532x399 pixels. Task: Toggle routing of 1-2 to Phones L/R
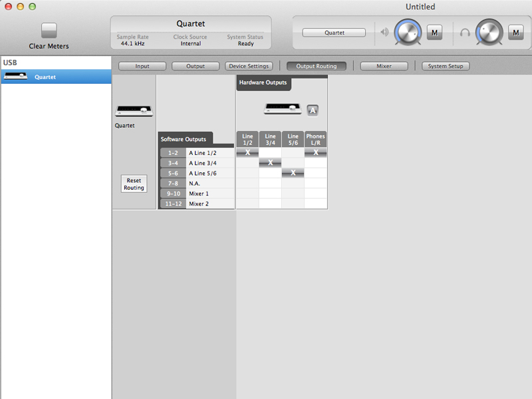coord(315,153)
